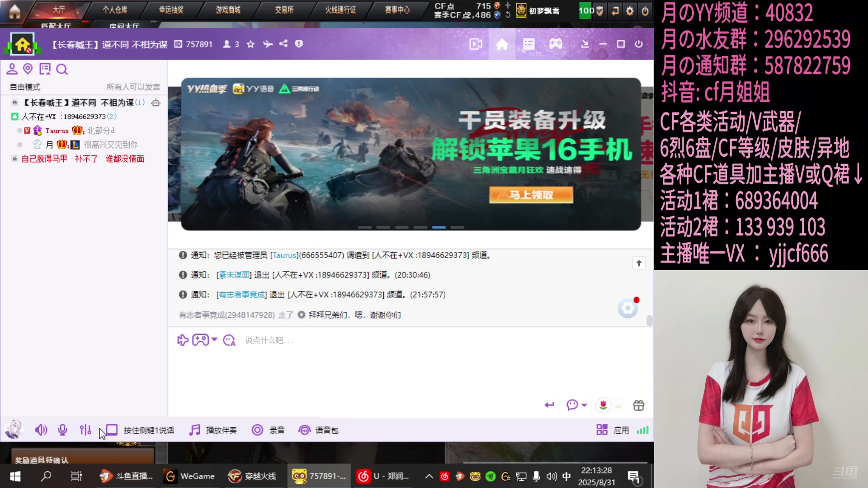This screenshot has height=488, width=868.
Task: Click the user avatar at bottom left
Action: coord(14,429)
